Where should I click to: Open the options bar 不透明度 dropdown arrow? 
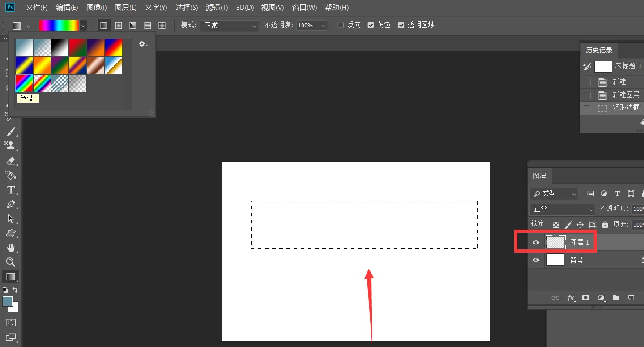[323, 26]
